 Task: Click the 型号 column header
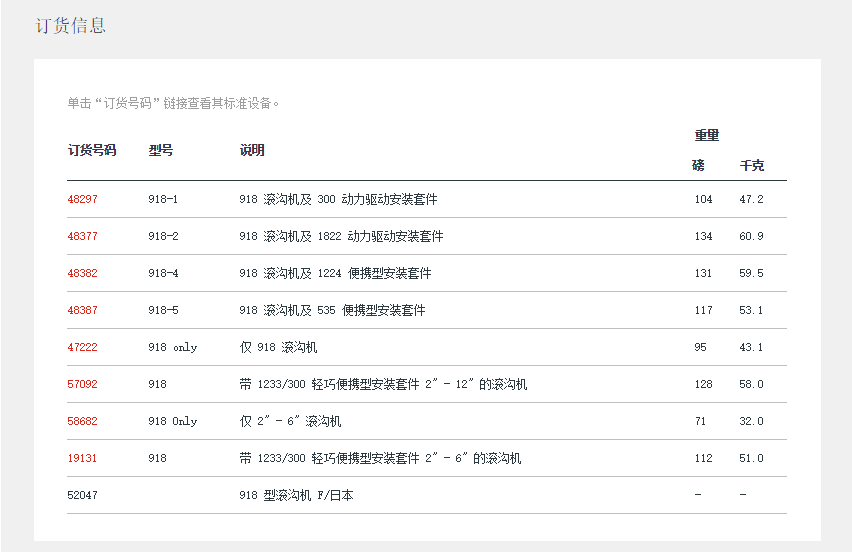(160, 150)
